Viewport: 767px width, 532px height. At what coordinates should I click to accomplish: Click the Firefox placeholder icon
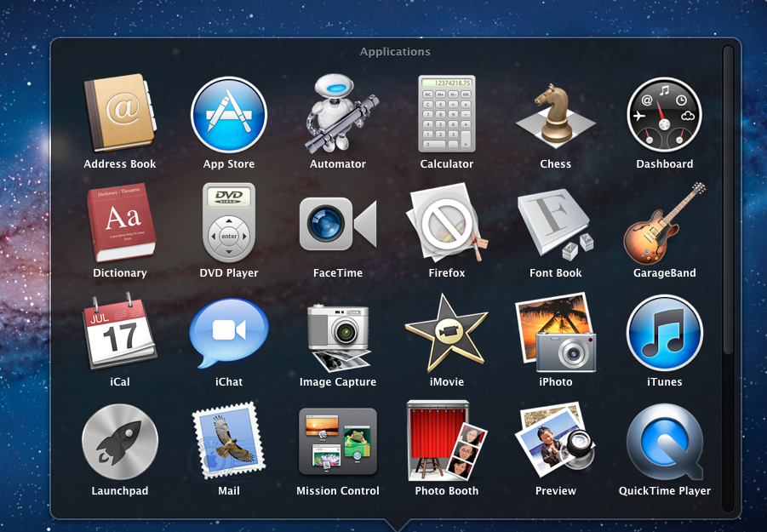pos(447,223)
